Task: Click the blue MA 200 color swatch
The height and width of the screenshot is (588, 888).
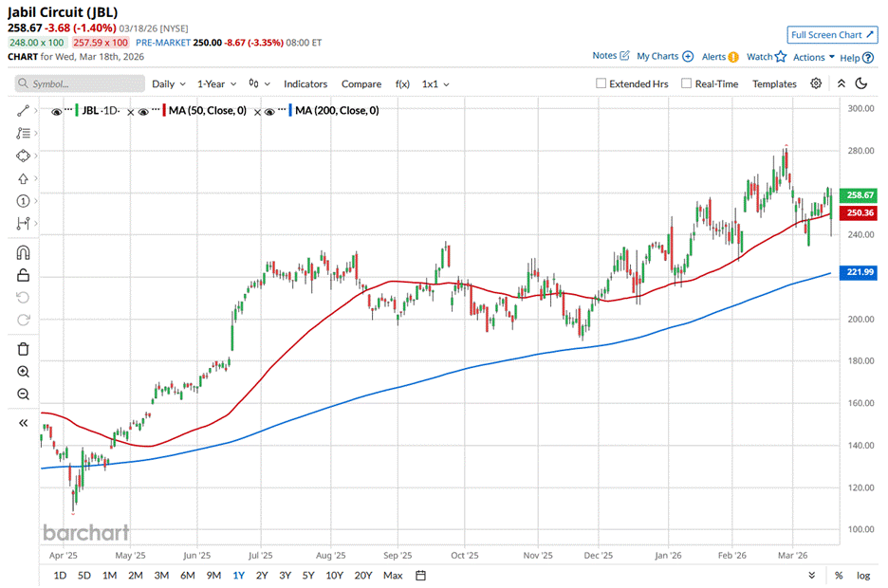Action: click(290, 110)
